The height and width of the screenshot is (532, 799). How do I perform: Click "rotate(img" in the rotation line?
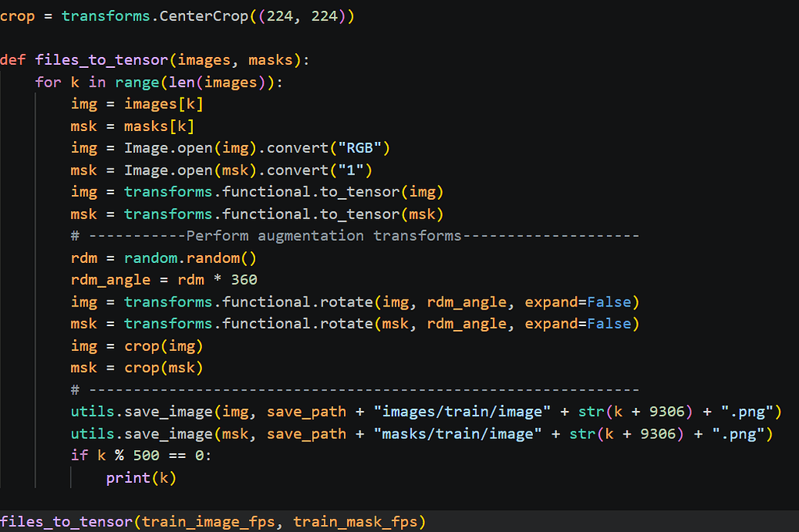[x=364, y=302]
